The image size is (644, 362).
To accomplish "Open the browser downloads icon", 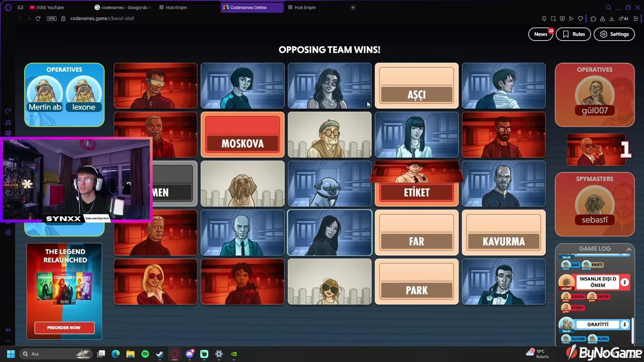I will pyautogui.click(x=612, y=19).
